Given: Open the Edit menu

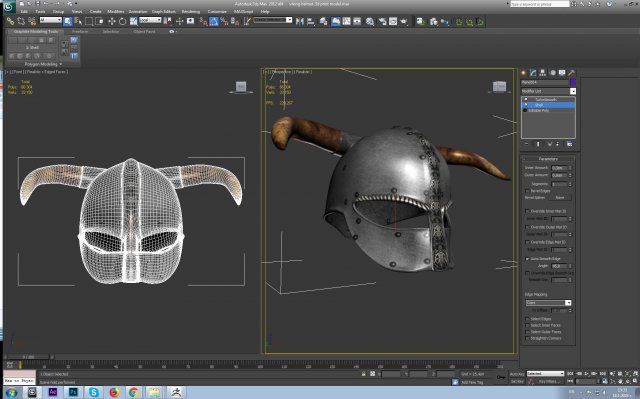Looking at the screenshot, I should pos(24,11).
